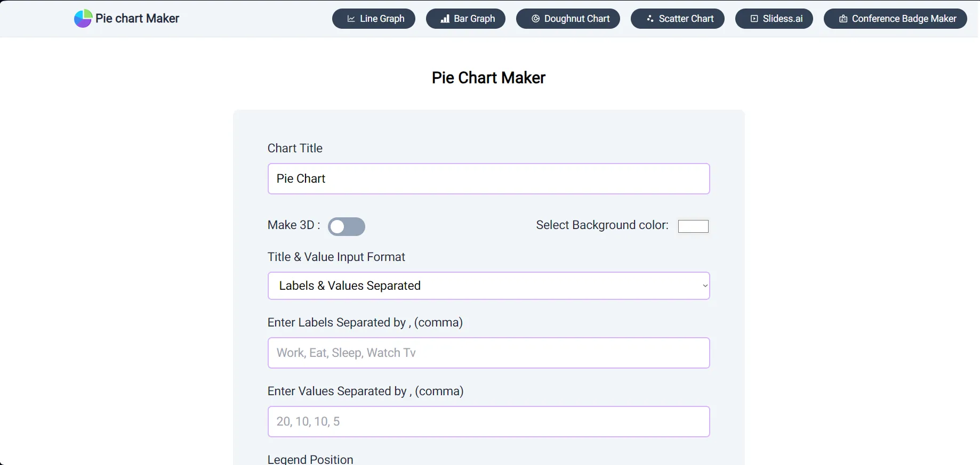Click the Conference Badge Maker badge icon

pyautogui.click(x=843, y=18)
